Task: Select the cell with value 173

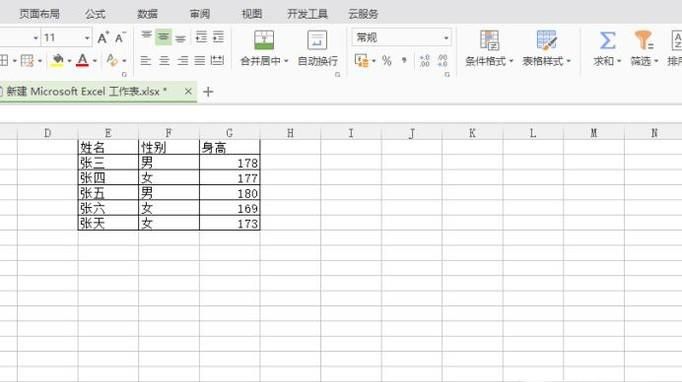Action: pyautogui.click(x=230, y=223)
